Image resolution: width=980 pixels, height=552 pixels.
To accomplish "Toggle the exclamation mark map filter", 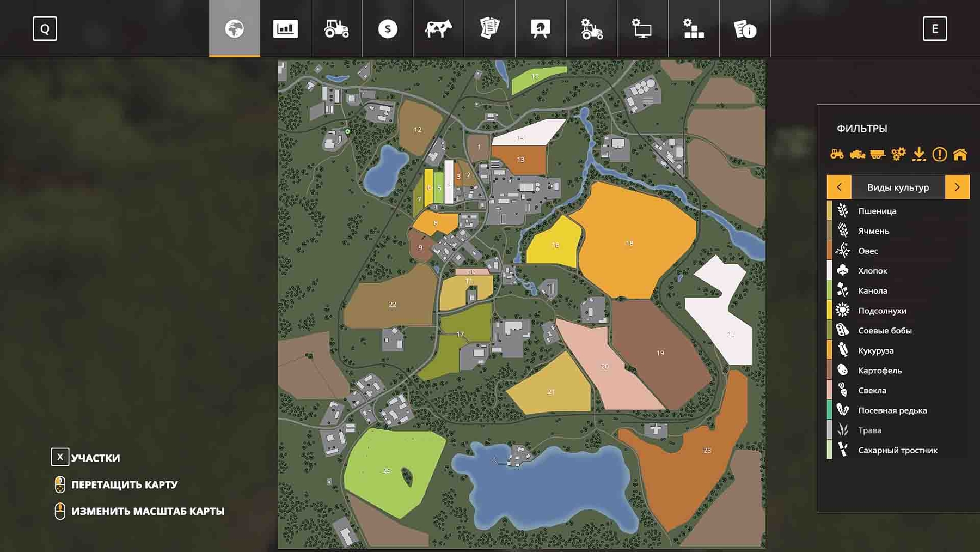I will 939,155.
